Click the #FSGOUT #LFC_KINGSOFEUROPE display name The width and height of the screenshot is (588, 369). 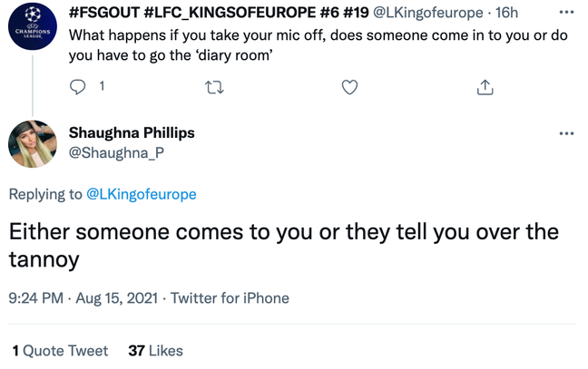point(219,13)
